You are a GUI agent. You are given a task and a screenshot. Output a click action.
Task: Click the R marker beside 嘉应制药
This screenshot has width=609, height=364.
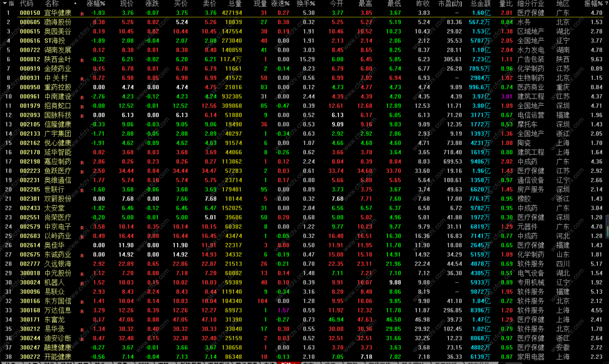[x=82, y=163]
